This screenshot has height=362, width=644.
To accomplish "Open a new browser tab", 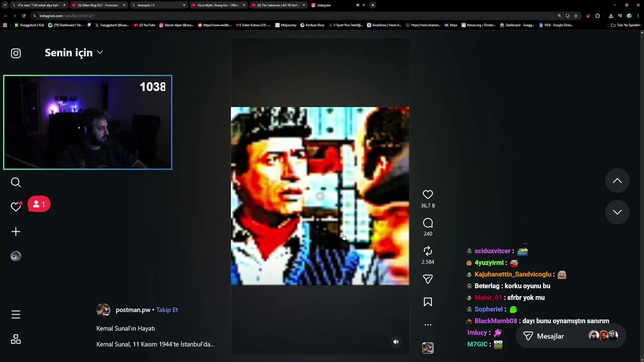I will pos(373,5).
